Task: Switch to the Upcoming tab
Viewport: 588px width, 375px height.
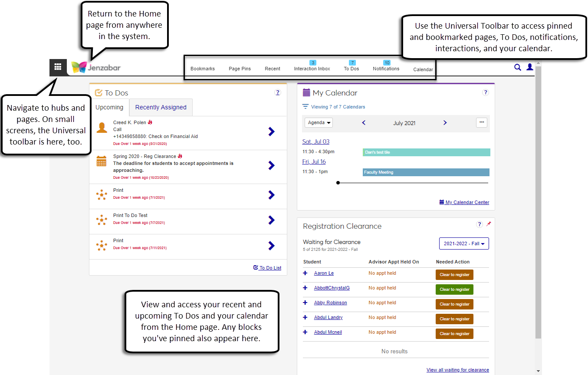Action: [109, 107]
